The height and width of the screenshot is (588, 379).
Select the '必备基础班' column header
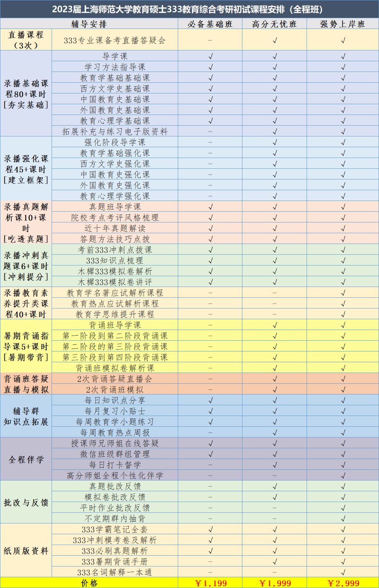[x=210, y=24]
